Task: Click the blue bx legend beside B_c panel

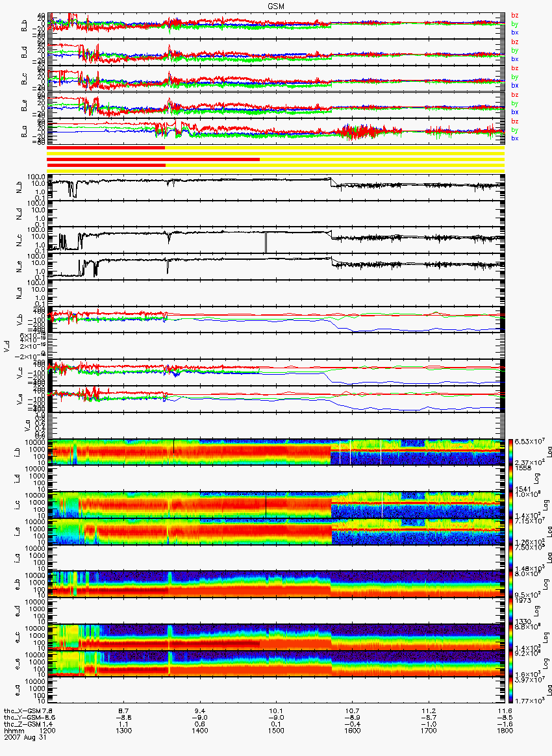Action: point(515,85)
